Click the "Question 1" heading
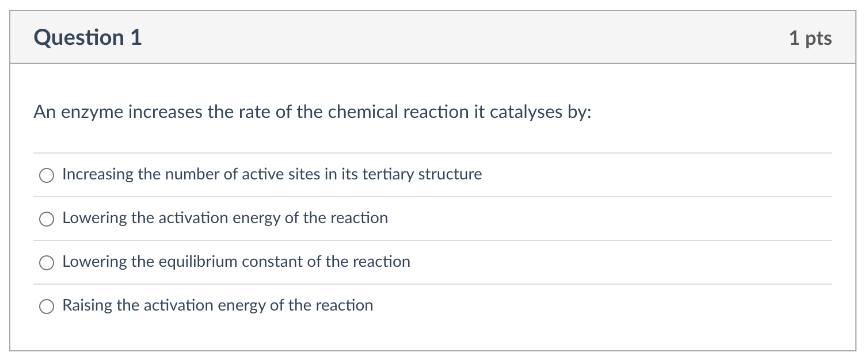 [87, 37]
